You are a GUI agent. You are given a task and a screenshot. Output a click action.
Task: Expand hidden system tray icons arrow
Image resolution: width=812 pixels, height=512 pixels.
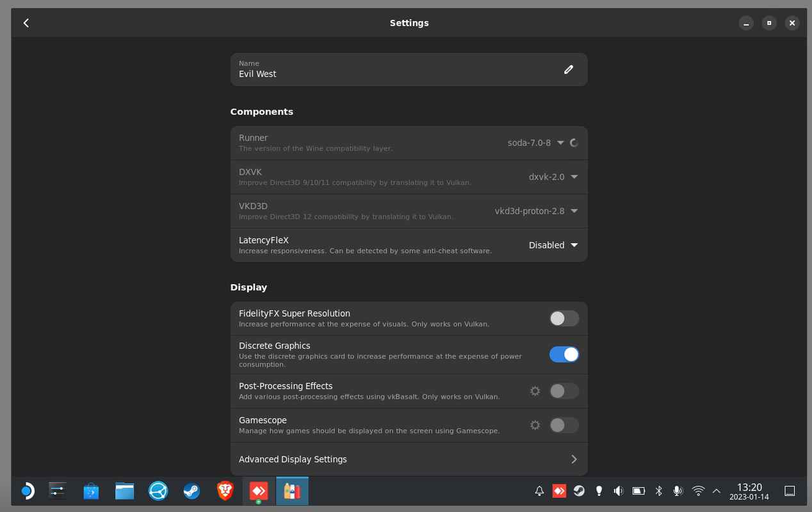(717, 491)
